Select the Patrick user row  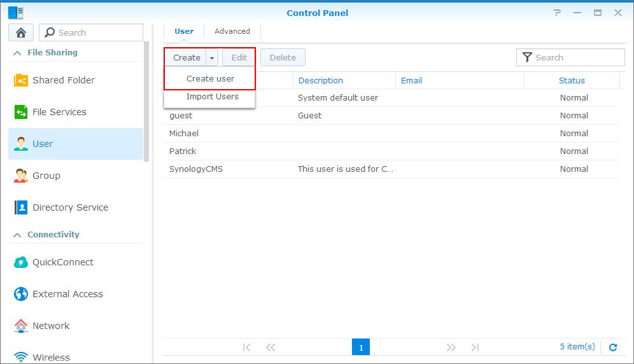[x=391, y=151]
